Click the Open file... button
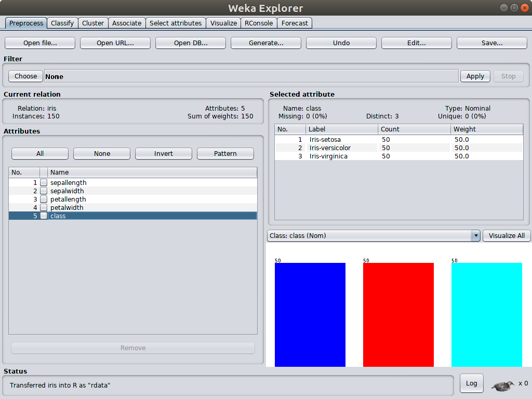The height and width of the screenshot is (399, 532). coord(40,43)
